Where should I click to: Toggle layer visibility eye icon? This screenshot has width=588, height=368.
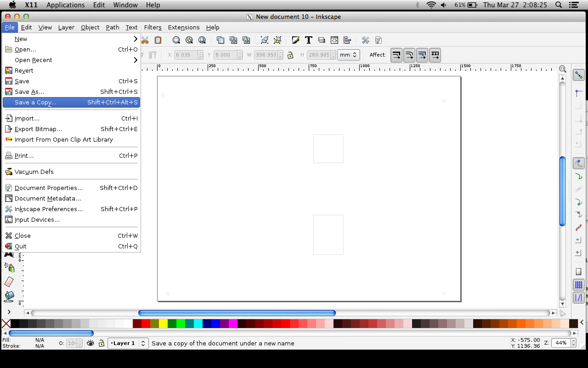[90, 343]
